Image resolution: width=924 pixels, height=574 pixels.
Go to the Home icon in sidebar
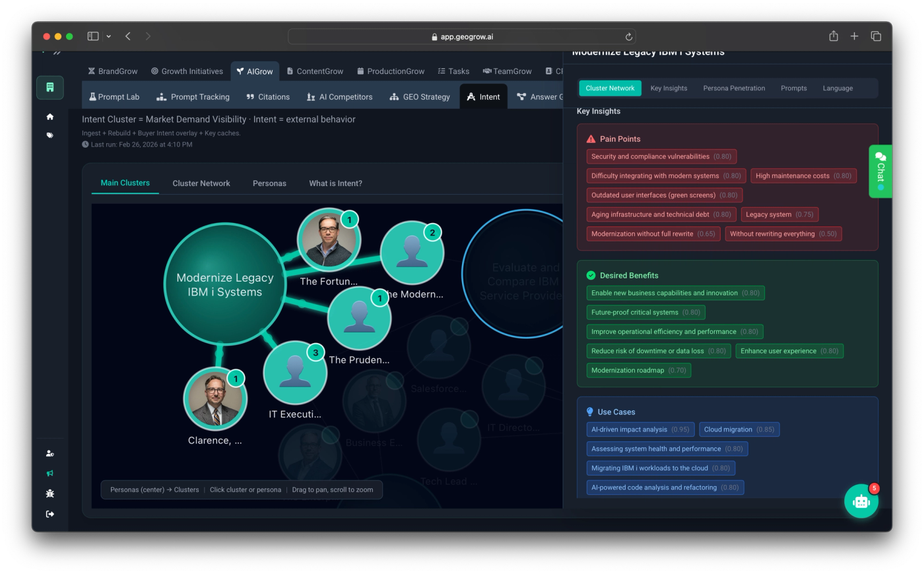click(50, 117)
